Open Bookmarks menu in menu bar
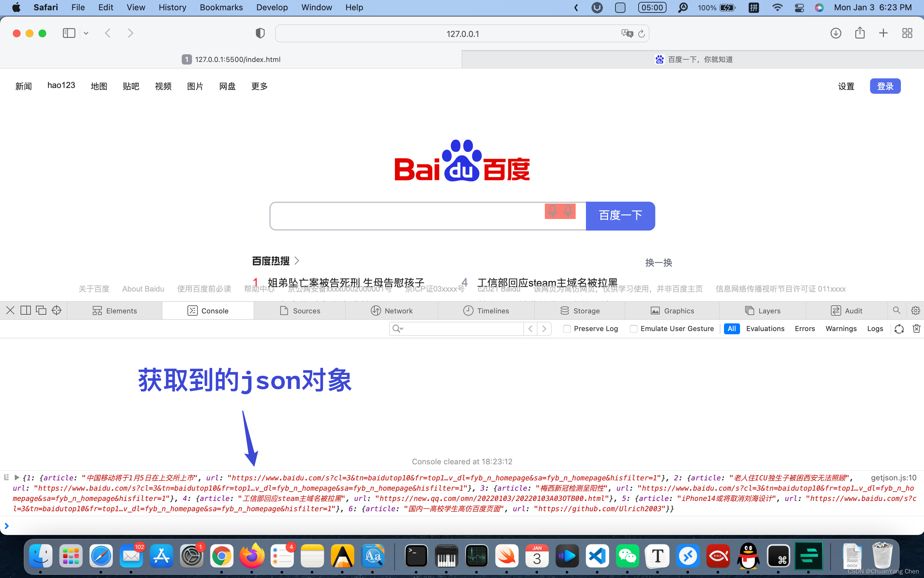 (x=221, y=7)
